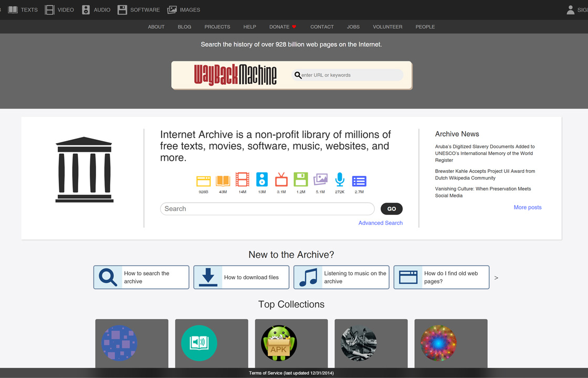Open the Volunteer menu item

pos(387,27)
